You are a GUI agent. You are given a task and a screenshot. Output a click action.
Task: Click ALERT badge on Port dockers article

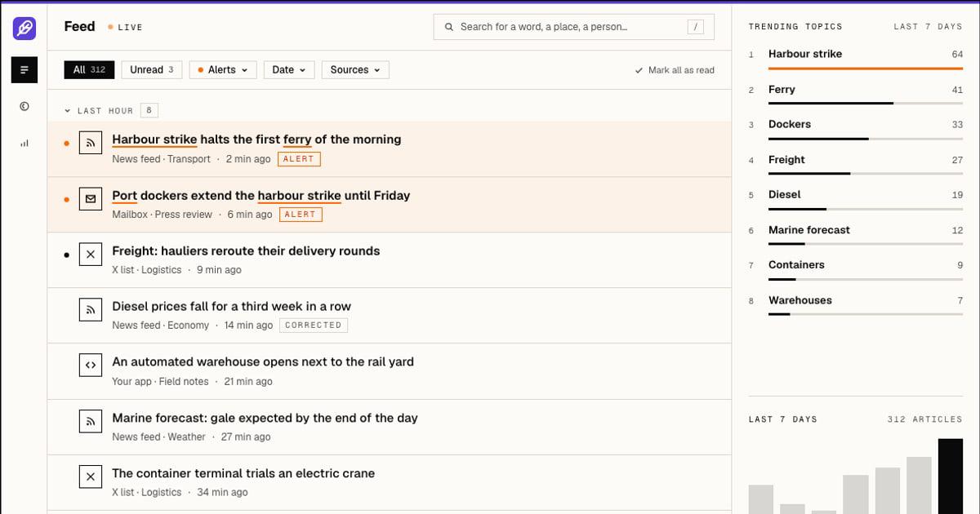(301, 215)
